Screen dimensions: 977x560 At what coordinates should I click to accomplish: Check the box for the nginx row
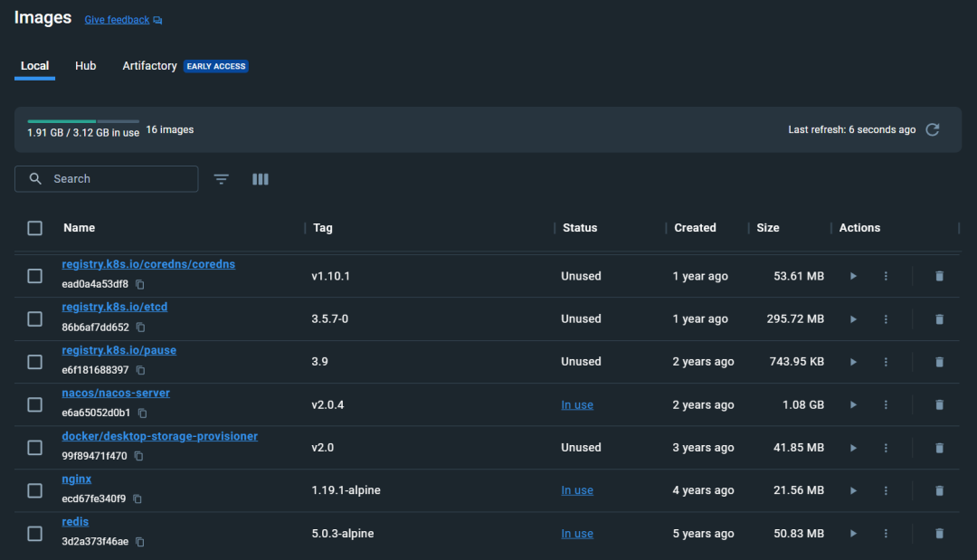(34, 490)
